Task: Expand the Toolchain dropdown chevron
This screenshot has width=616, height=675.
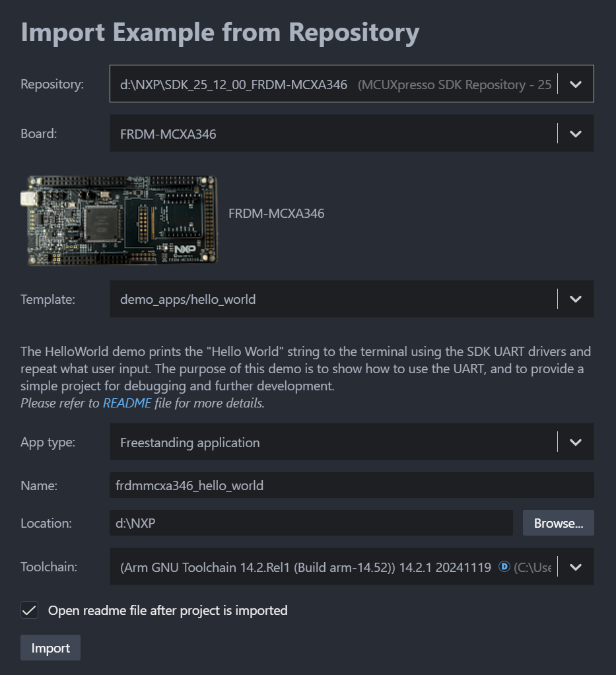Action: pyautogui.click(x=576, y=567)
